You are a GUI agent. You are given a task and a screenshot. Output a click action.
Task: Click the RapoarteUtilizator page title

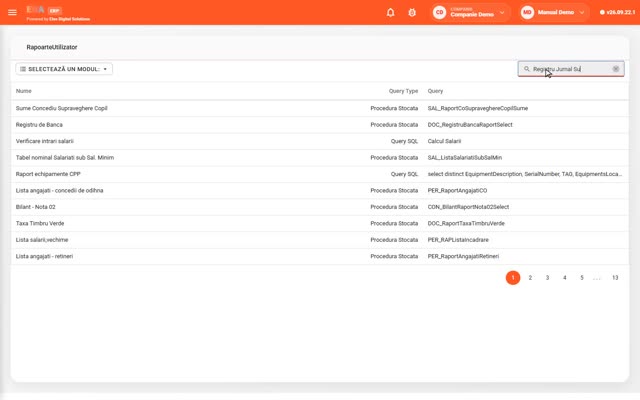click(52, 47)
